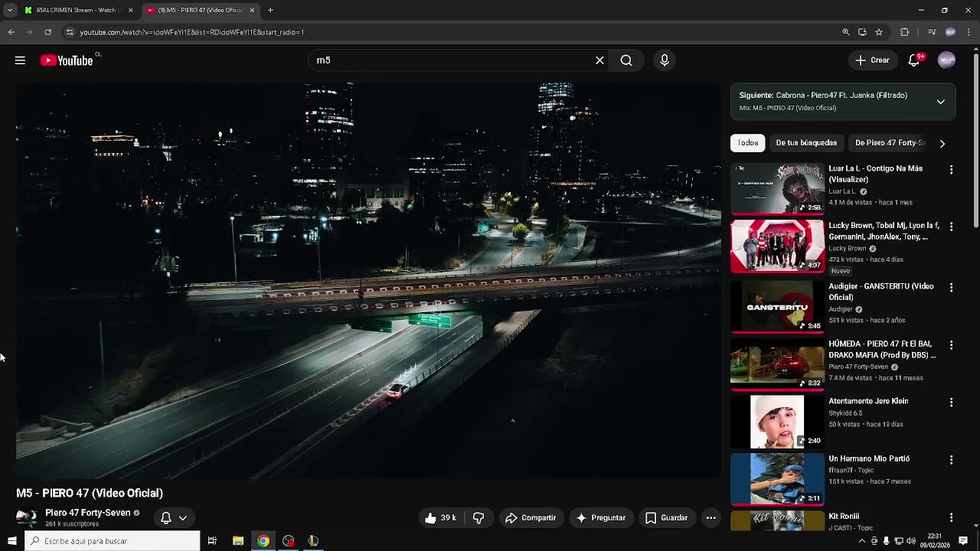Click the video player area
980x551 pixels.
click(368, 281)
